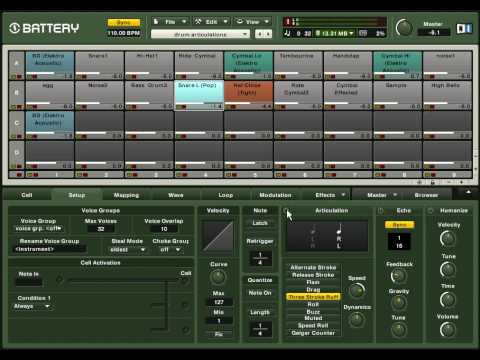This screenshot has width=480, height=360.
Task: Switch to the Mapping tab
Action: click(126, 195)
